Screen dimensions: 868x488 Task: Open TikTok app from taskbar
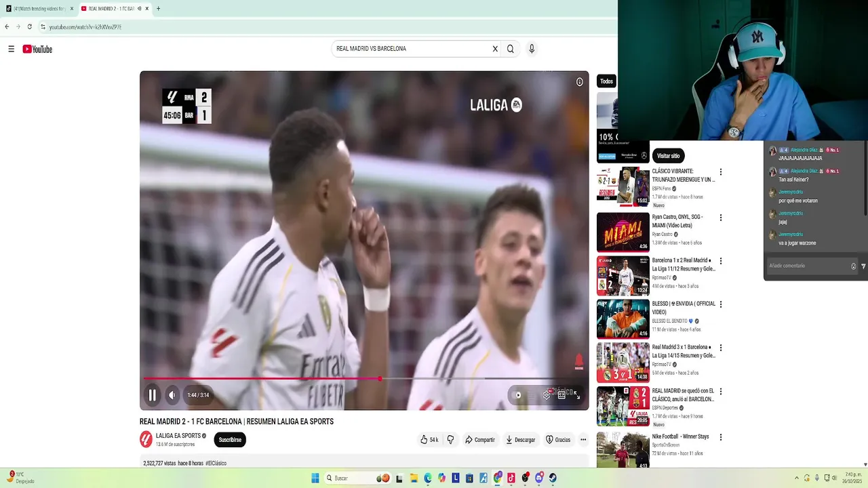coord(511,478)
